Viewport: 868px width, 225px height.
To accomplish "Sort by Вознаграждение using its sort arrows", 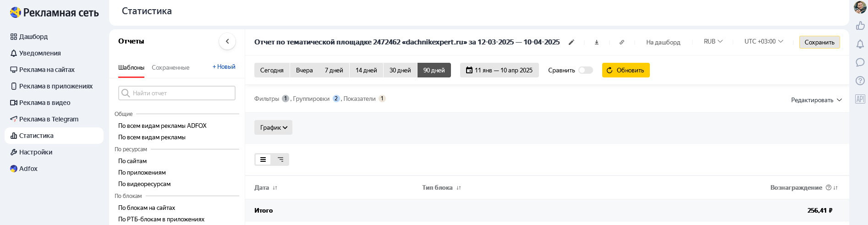I will [835, 187].
